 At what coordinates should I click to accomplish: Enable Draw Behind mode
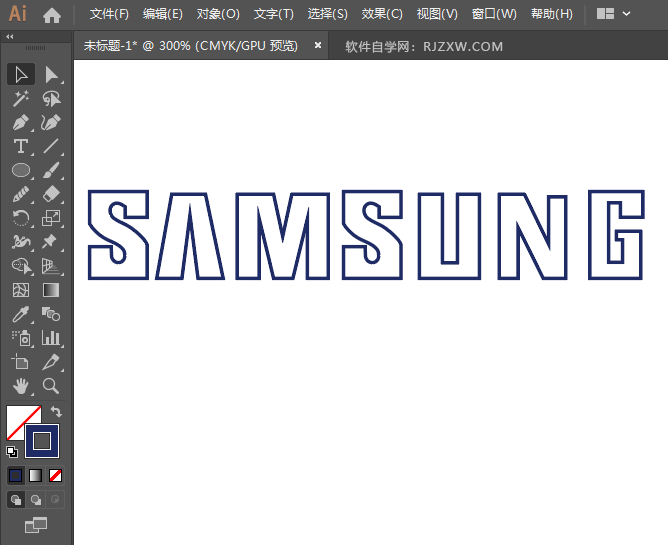coord(36,499)
